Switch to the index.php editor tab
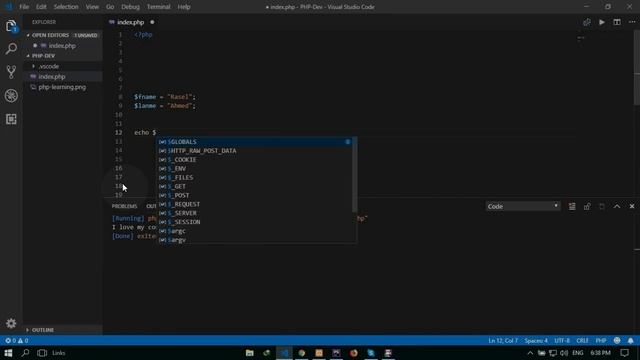Image resolution: width=640 pixels, height=360 pixels. 131,22
